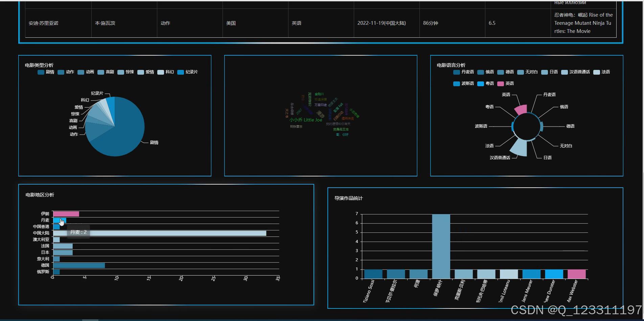Click the pink Max Webster bar
Image resolution: width=644 pixels, height=321 pixels.
pyautogui.click(x=577, y=274)
